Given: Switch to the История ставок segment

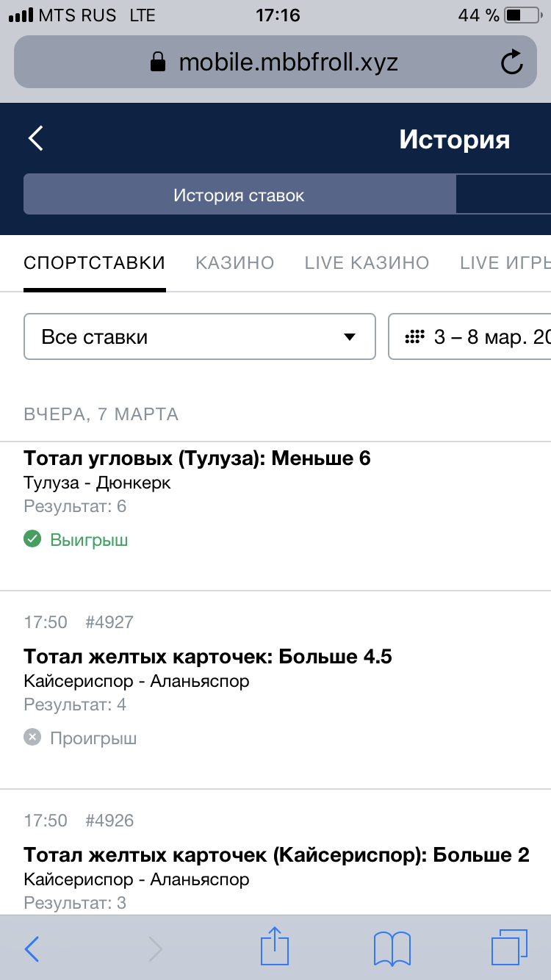Looking at the screenshot, I should click(x=238, y=193).
